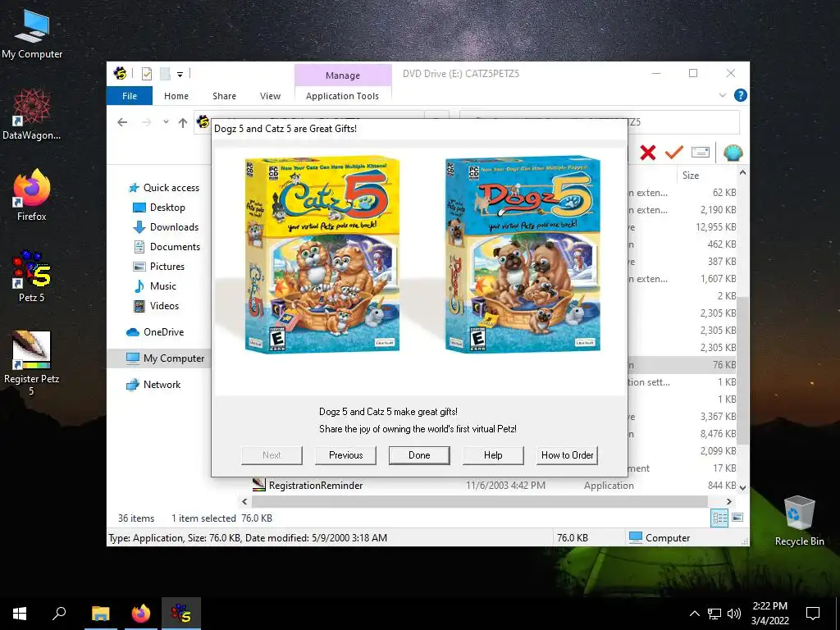The height and width of the screenshot is (630, 840).
Task: Go up one folder with Up arrow
Action: (183, 123)
